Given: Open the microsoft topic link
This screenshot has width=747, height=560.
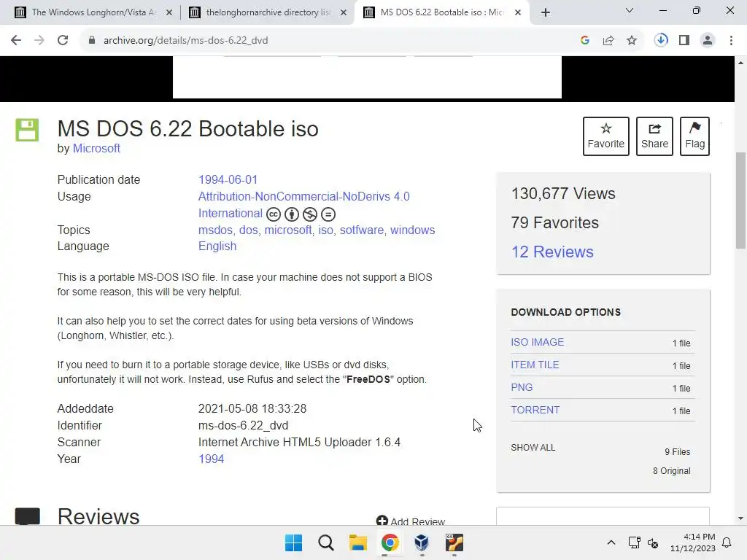Looking at the screenshot, I should 287,230.
